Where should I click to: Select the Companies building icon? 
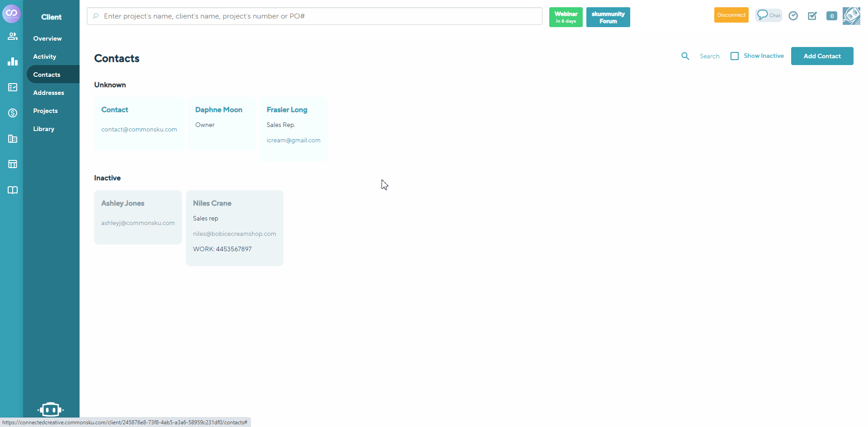coord(12,139)
